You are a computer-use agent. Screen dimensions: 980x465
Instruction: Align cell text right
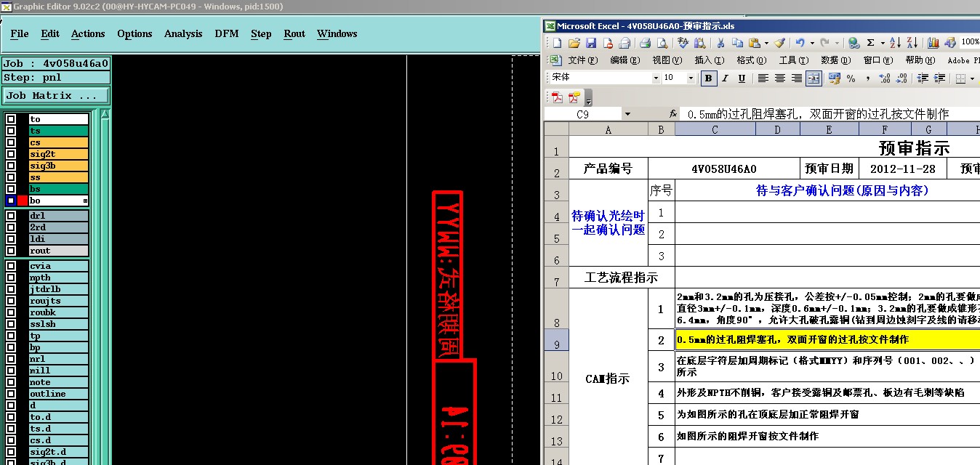[x=797, y=78]
